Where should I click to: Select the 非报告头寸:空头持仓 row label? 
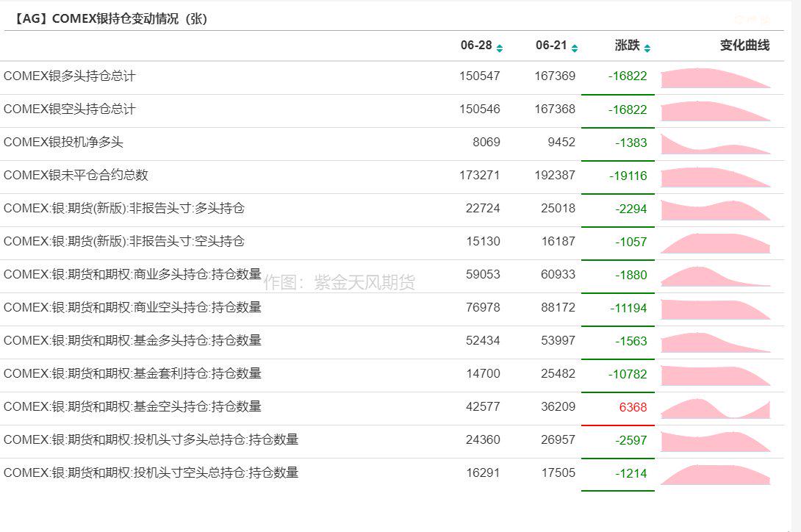pos(124,241)
